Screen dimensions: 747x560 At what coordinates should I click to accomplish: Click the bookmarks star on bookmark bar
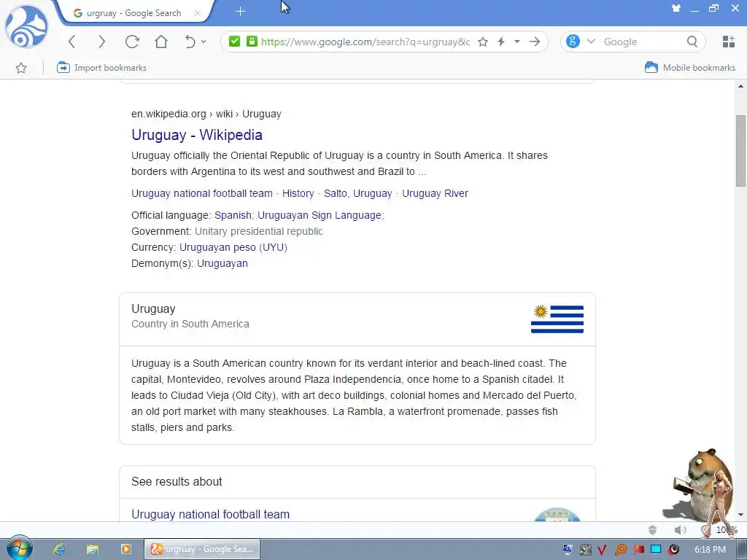[x=21, y=68]
